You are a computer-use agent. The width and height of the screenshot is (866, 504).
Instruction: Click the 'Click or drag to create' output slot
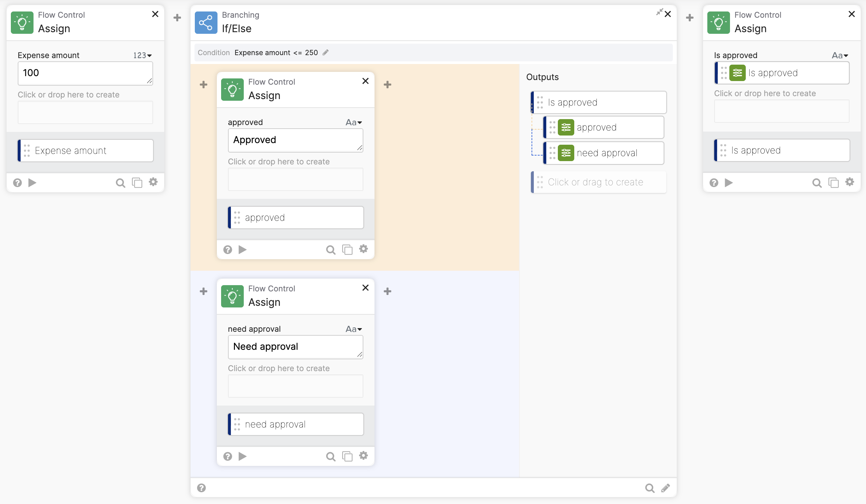pos(599,182)
